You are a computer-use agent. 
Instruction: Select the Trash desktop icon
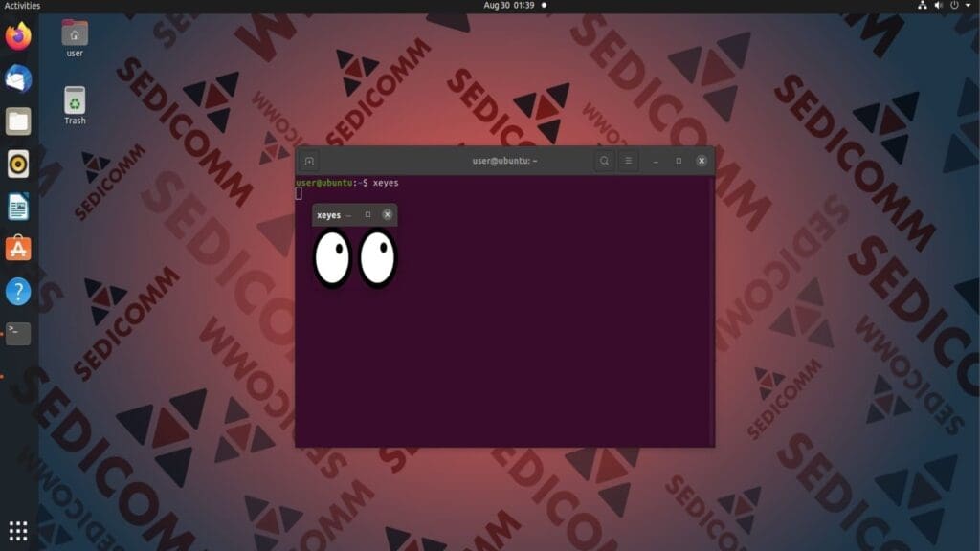pyautogui.click(x=75, y=105)
